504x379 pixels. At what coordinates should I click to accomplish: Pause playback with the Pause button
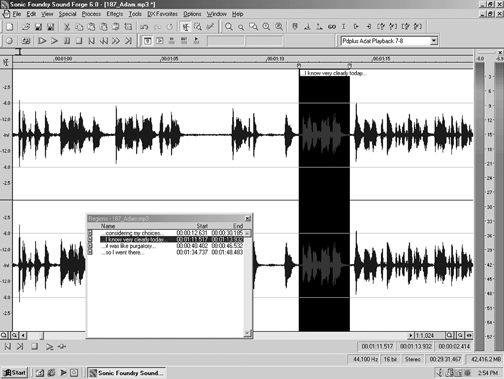point(67,41)
